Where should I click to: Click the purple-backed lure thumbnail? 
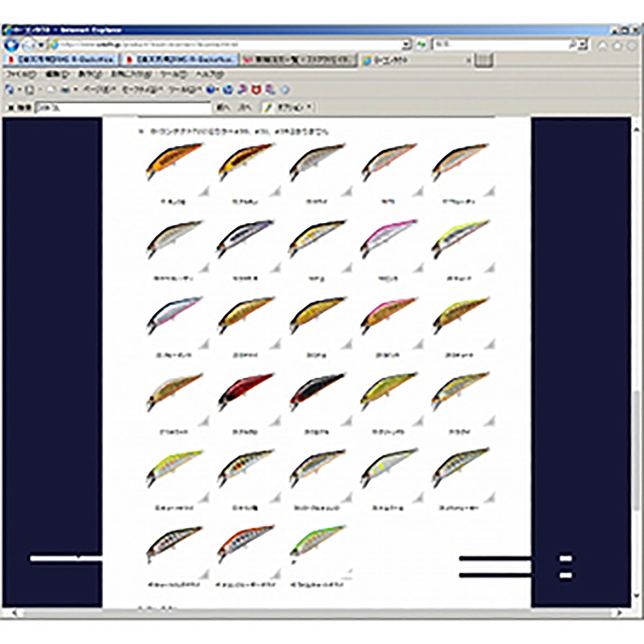pyautogui.click(x=245, y=238)
